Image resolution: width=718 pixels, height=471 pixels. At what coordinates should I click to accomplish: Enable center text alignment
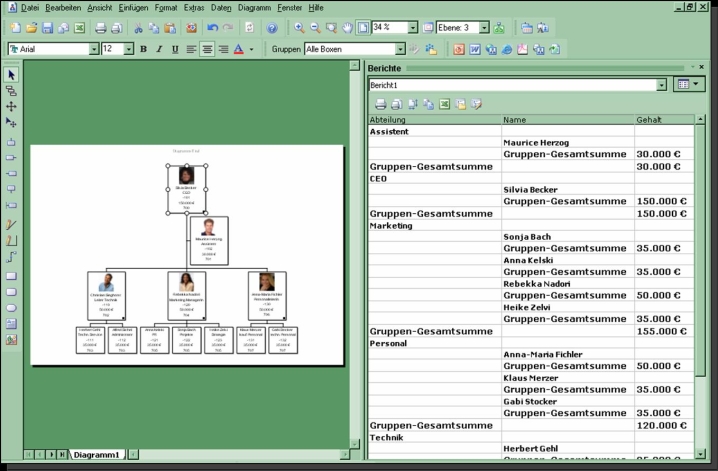tap(207, 49)
